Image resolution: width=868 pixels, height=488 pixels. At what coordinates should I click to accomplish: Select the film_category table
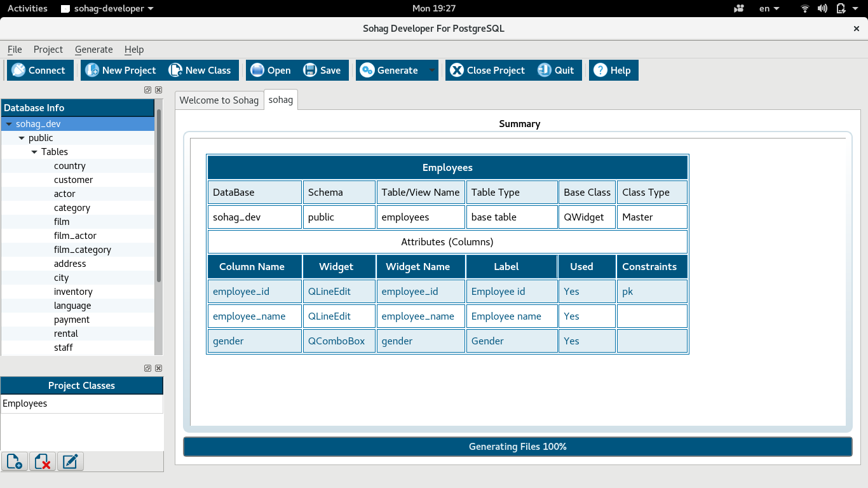pos(83,250)
